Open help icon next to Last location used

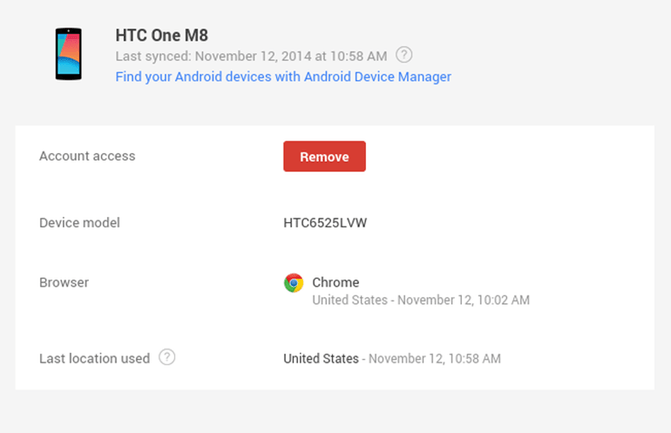tap(167, 357)
